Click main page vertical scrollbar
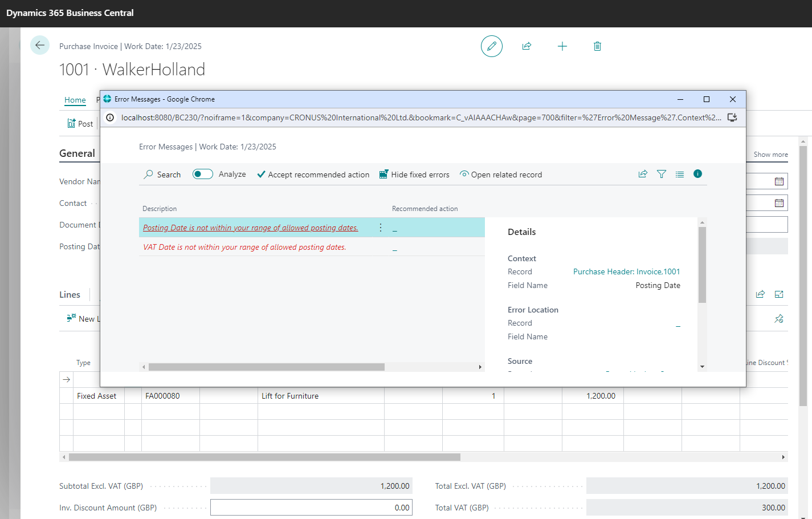812x519 pixels. click(x=803, y=276)
